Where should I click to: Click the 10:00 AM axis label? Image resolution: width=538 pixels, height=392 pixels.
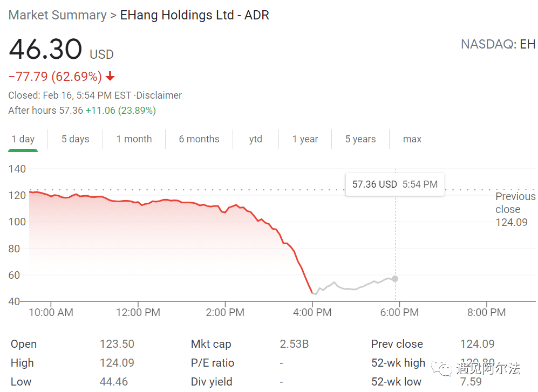[x=51, y=312]
